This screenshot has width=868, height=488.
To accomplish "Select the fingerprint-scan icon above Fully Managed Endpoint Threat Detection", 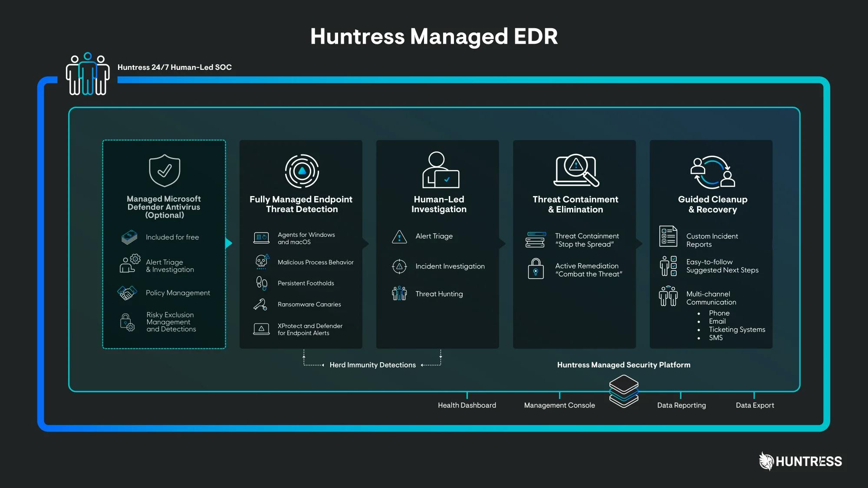I will point(301,170).
